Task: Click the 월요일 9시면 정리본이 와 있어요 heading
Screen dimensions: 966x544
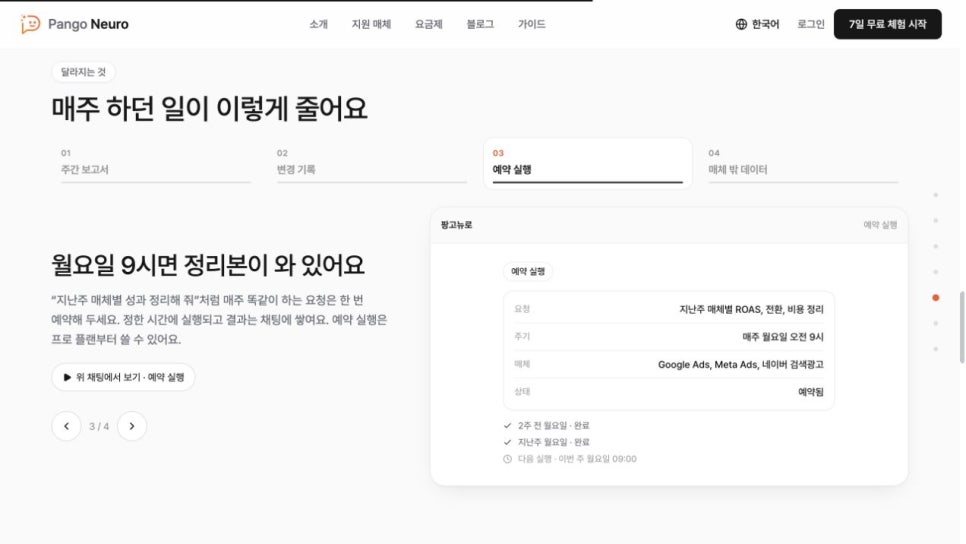Action: [x=208, y=266]
